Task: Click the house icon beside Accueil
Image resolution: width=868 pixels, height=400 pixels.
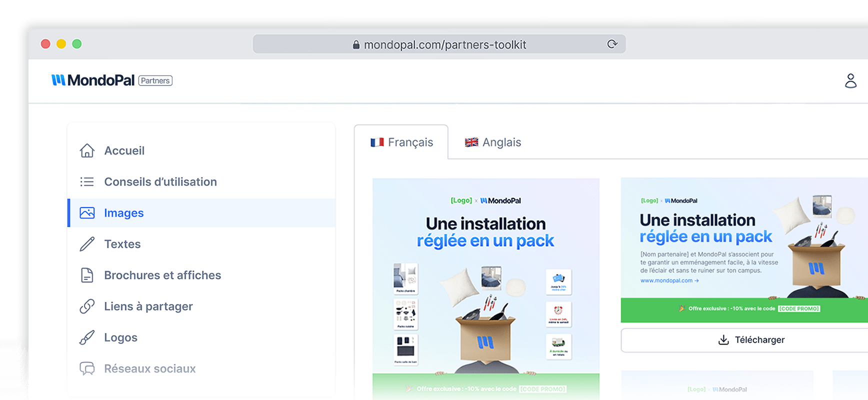Action: click(x=87, y=150)
